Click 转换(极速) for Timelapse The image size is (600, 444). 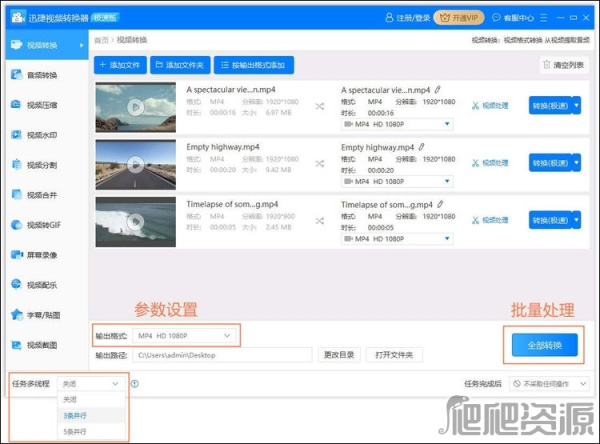(550, 220)
